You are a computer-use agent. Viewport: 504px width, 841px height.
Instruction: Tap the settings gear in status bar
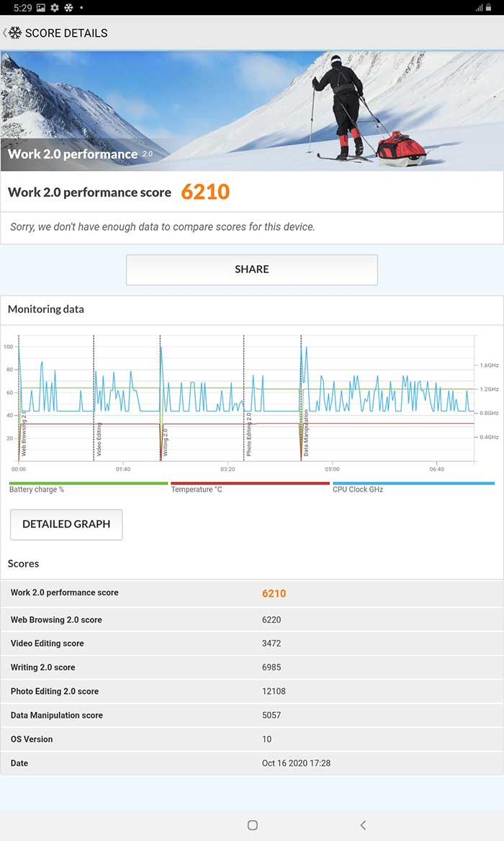(55, 7)
